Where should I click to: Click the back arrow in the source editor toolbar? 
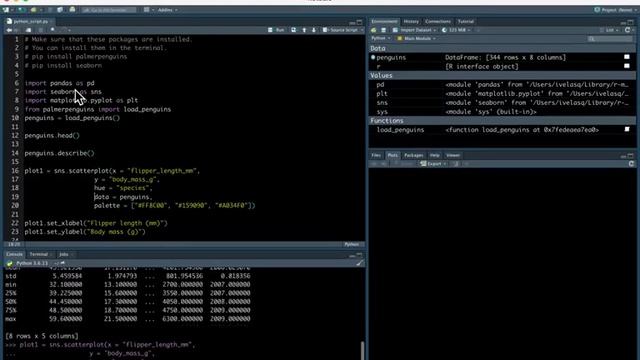click(x=9, y=30)
